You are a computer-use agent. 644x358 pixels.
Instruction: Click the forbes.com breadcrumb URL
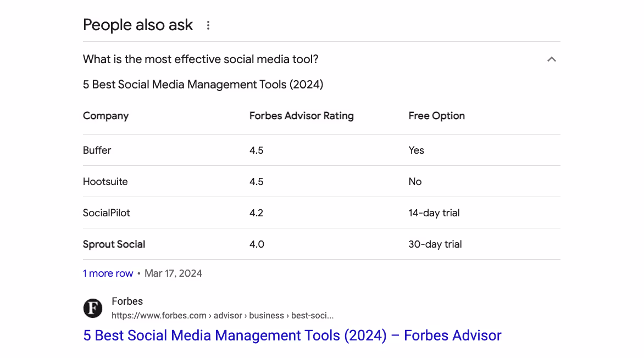[222, 315]
